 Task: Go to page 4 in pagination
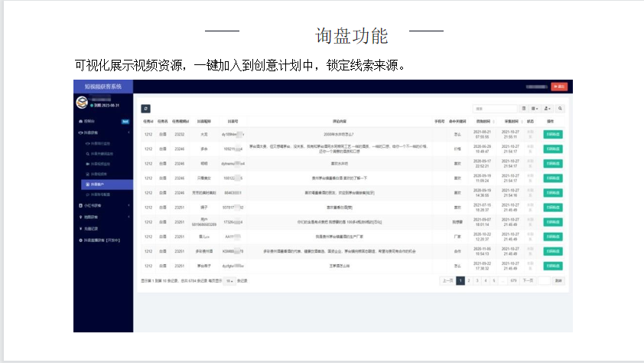coord(486,281)
